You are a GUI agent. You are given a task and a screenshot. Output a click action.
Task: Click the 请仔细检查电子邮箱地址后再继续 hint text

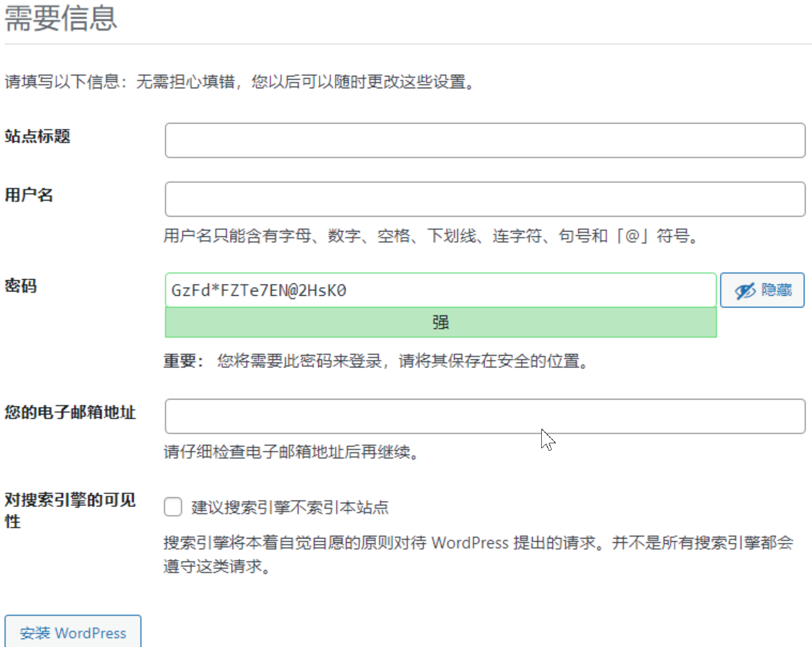pyautogui.click(x=291, y=452)
